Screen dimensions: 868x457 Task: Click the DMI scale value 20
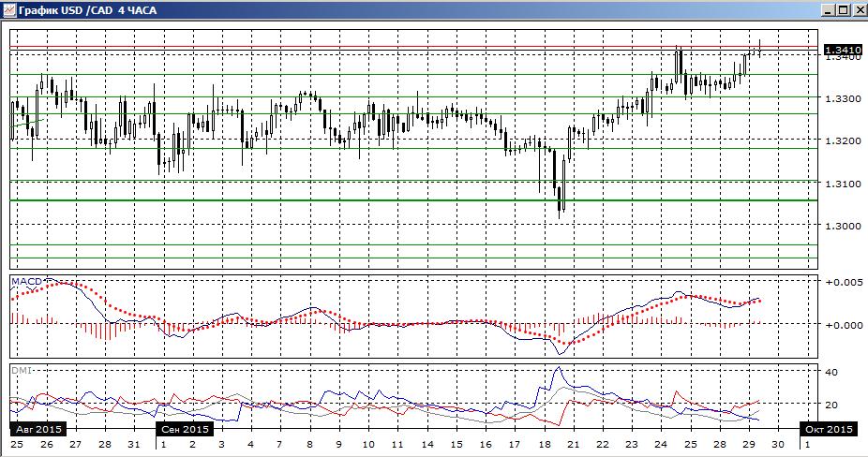(831, 405)
